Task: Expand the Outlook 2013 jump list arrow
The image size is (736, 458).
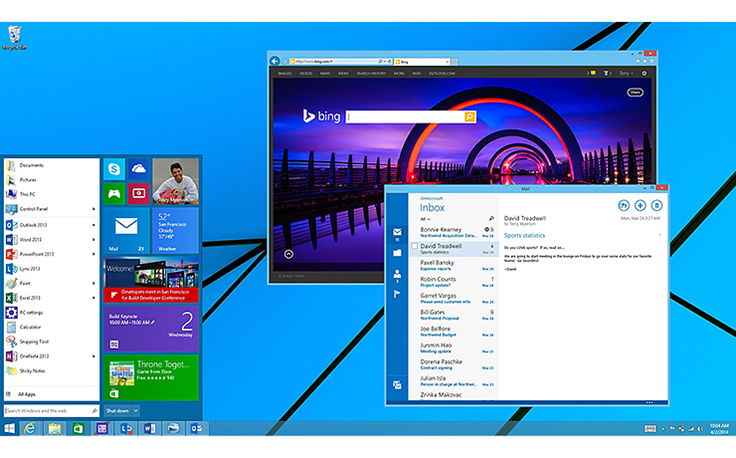Action: (x=93, y=225)
